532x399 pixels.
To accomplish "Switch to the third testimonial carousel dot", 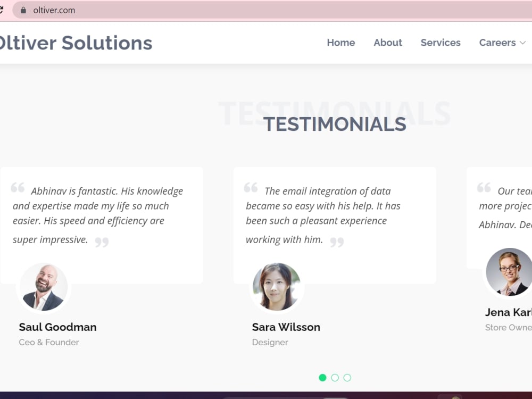I will 347,378.
